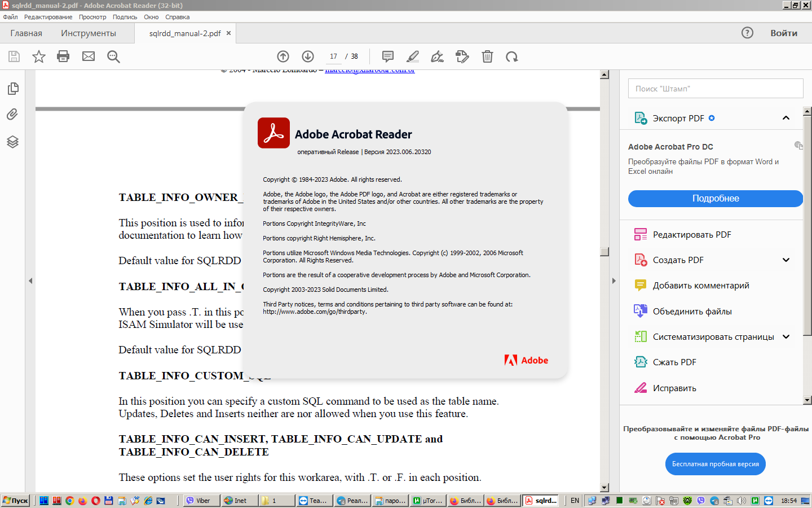Collapse left navigation pane arrow
Image resolution: width=812 pixels, height=508 pixels.
[30, 281]
